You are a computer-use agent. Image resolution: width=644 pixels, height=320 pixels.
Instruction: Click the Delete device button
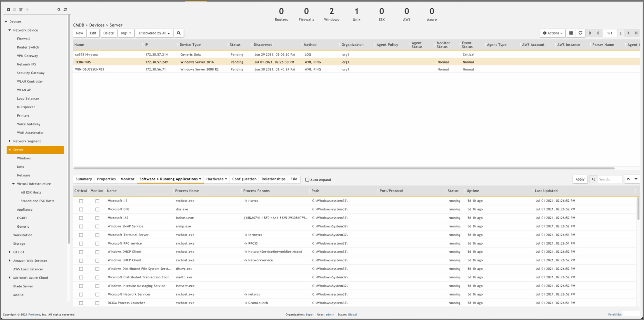click(109, 33)
